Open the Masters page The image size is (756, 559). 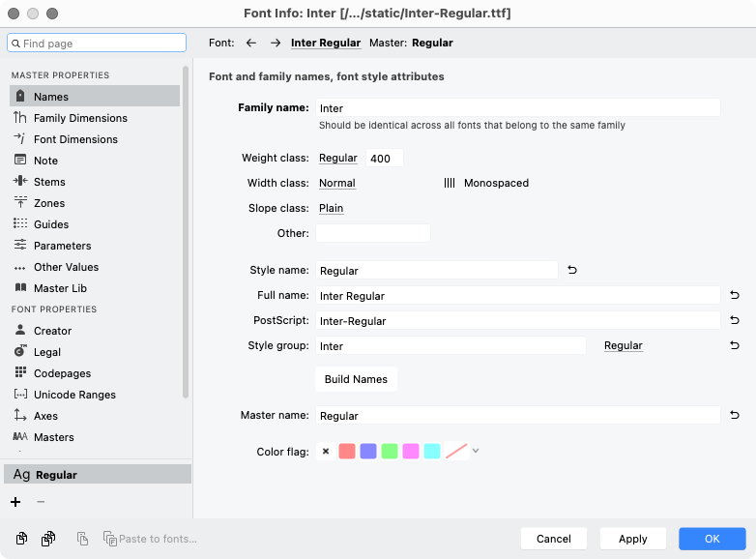click(95, 436)
